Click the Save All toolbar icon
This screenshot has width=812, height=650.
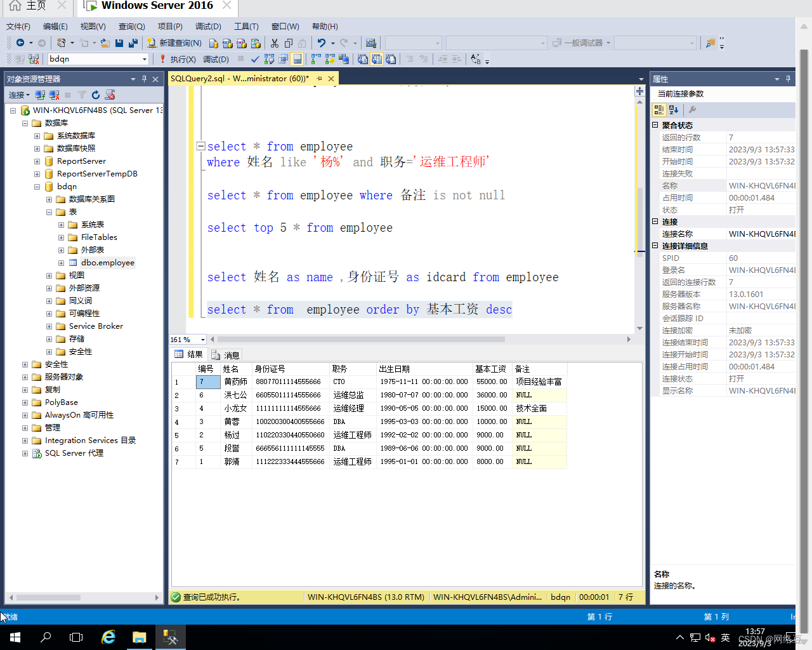pos(133,43)
